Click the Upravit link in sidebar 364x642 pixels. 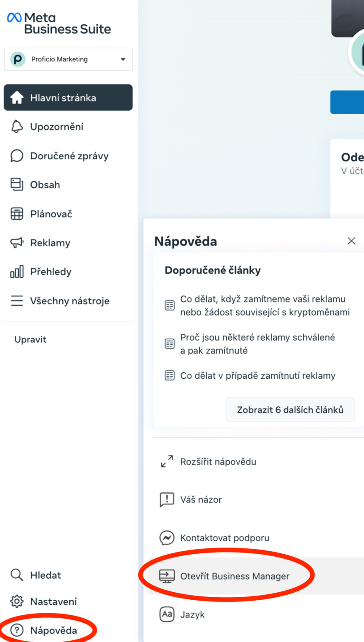30,339
